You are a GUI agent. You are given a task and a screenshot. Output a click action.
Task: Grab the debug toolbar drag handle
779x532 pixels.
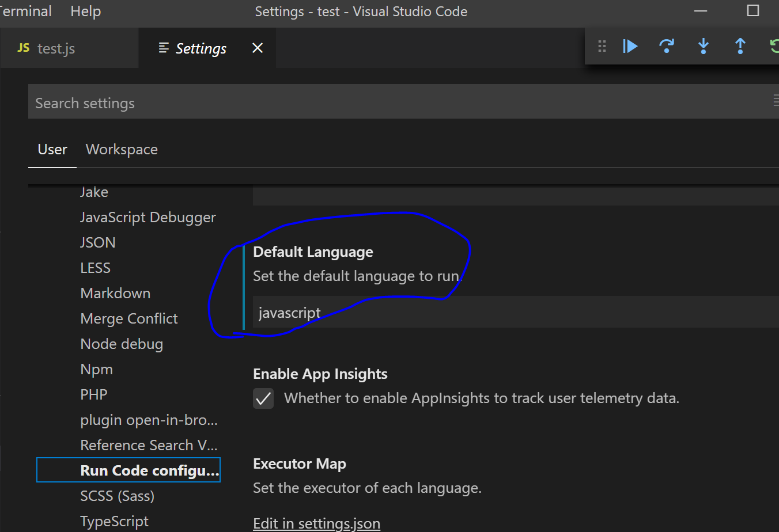(602, 46)
